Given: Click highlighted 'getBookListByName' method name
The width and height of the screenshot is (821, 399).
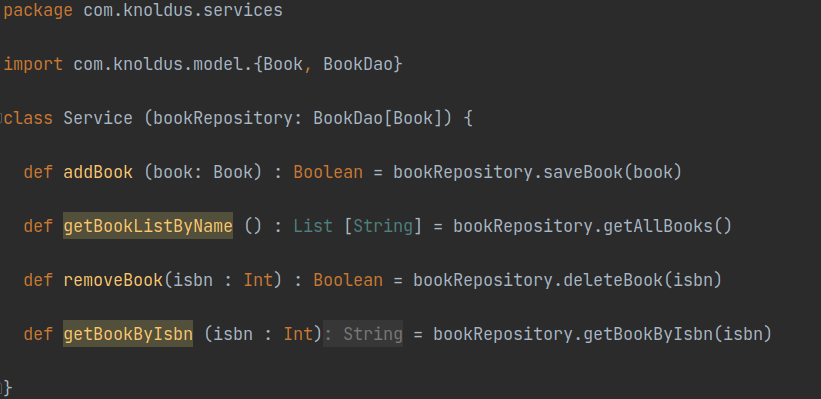Looking at the screenshot, I should pos(148,226).
